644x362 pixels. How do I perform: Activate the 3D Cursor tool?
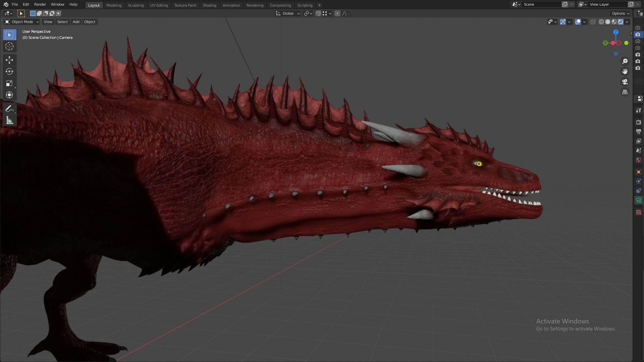(x=9, y=46)
